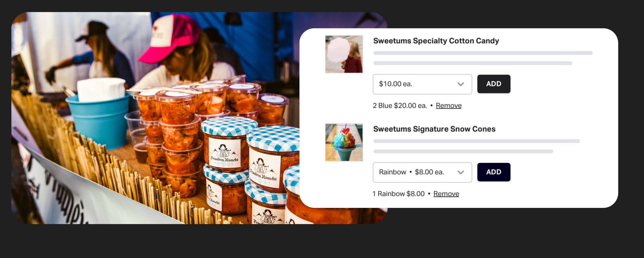Add the Signature Snow Cones item
This screenshot has width=644, height=258.
[x=493, y=172]
